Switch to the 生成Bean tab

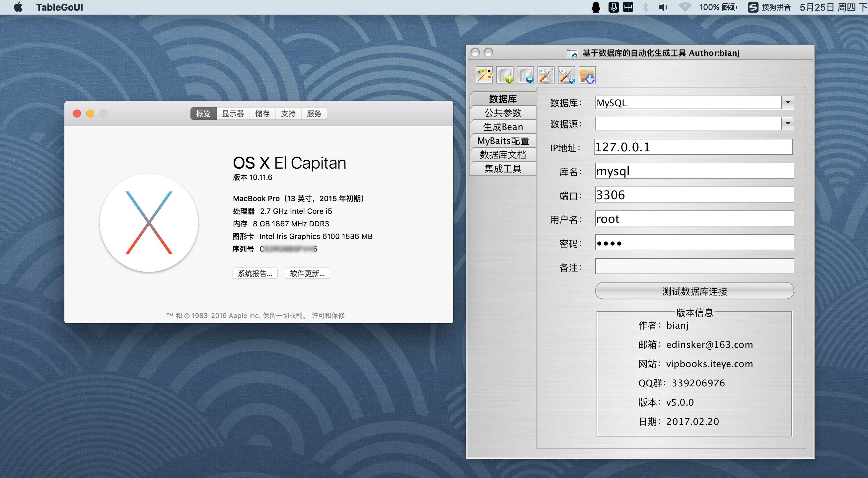click(503, 127)
